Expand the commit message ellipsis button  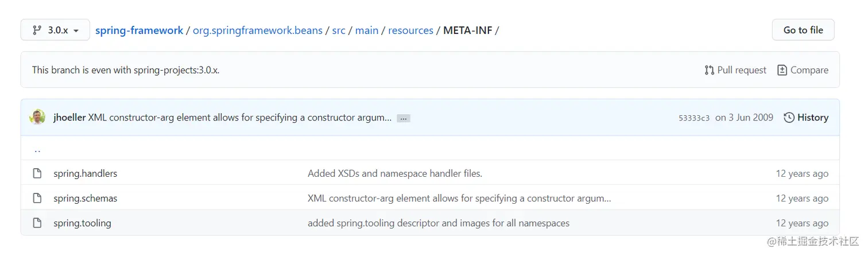404,118
